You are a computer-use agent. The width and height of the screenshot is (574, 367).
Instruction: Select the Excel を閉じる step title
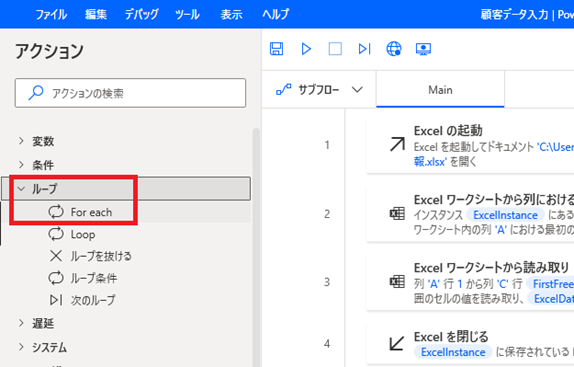[451, 337]
